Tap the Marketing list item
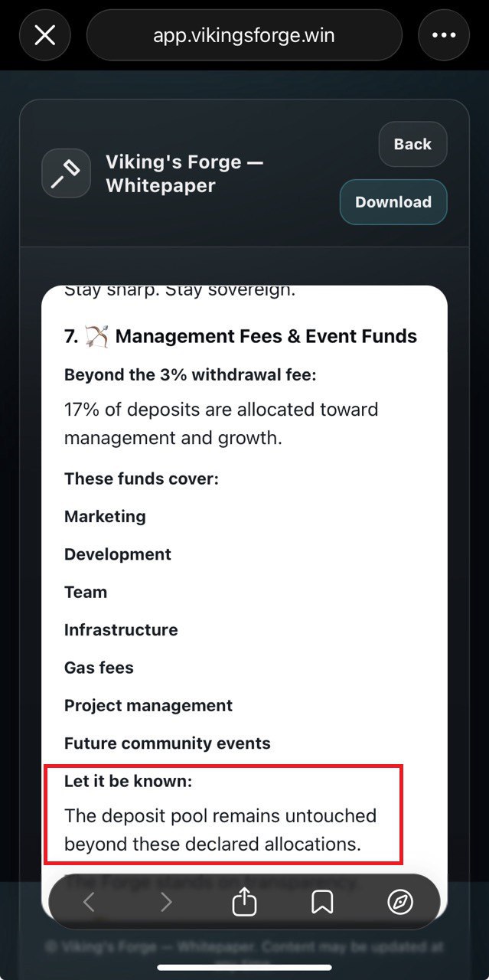This screenshot has width=489, height=980. 105,516
